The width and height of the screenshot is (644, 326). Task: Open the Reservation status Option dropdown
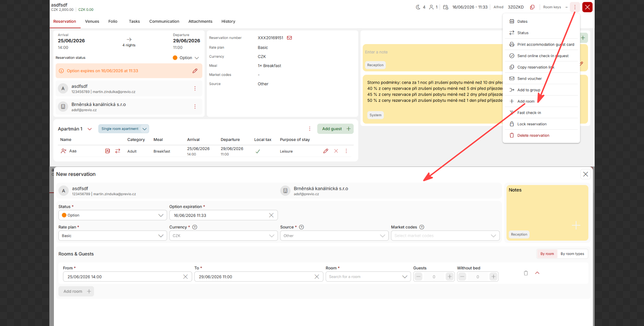click(186, 58)
